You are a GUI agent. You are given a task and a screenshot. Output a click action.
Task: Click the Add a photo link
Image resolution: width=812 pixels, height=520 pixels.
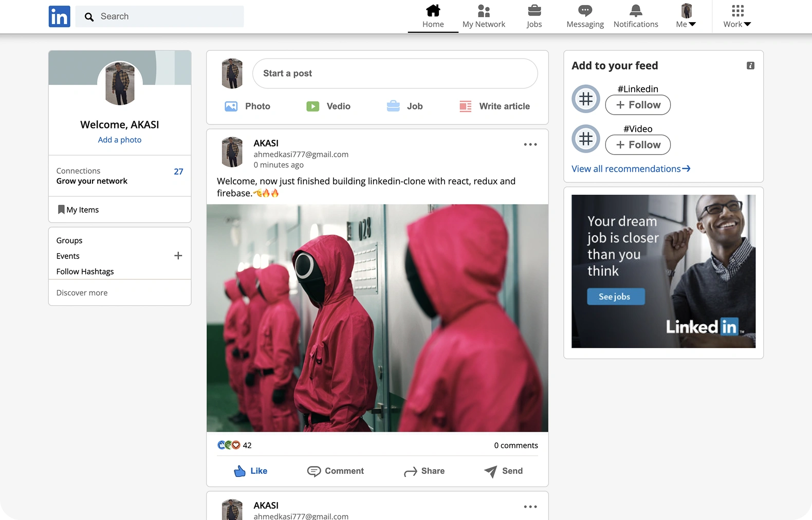(120, 140)
